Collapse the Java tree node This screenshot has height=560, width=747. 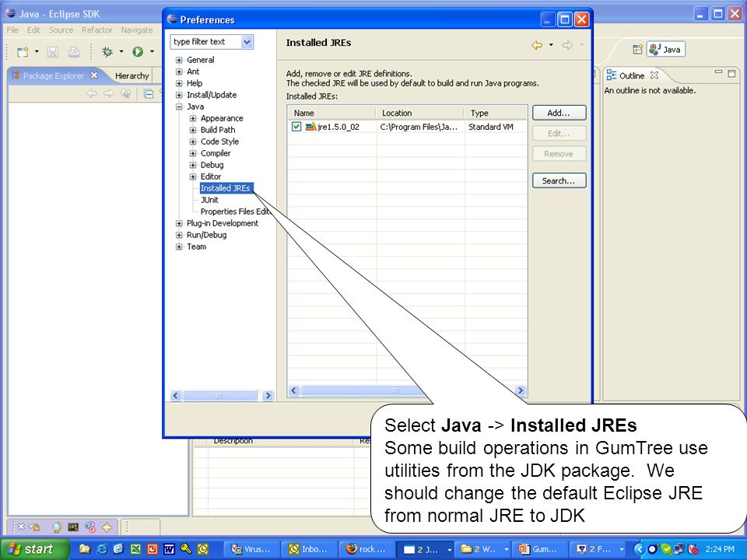[x=179, y=107]
